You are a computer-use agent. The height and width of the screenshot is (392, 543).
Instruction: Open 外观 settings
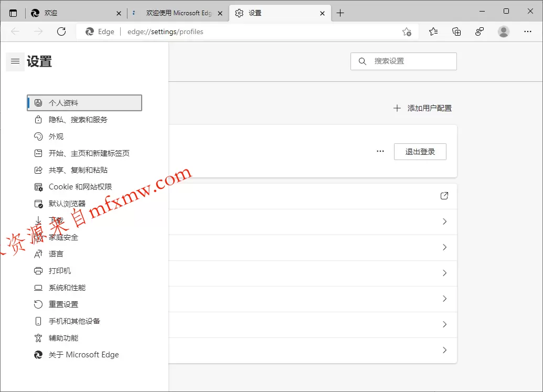(x=84, y=136)
